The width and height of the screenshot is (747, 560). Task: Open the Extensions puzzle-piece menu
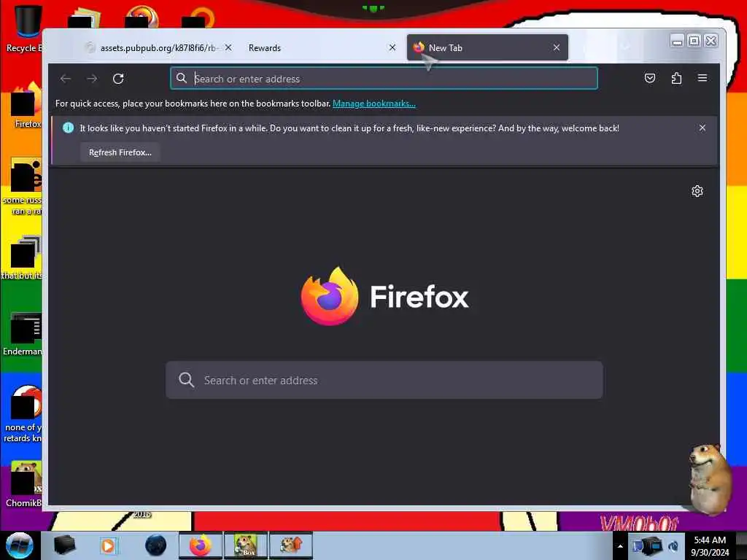point(676,78)
